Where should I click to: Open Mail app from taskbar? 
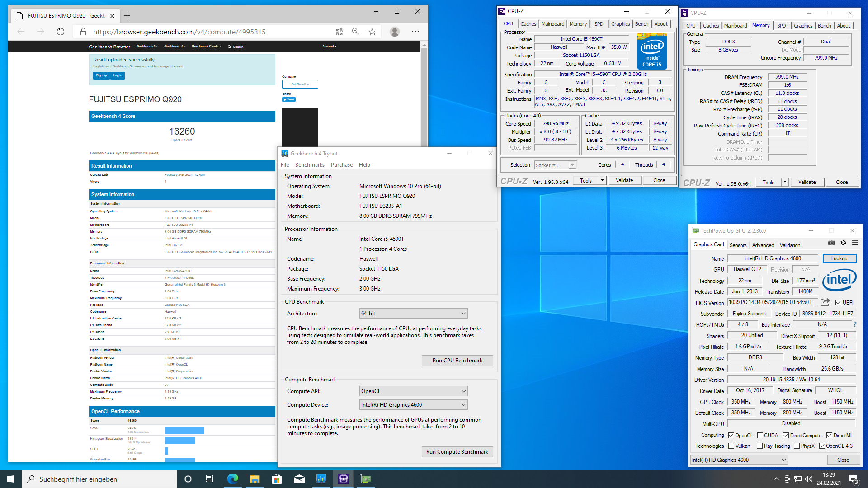(x=299, y=479)
